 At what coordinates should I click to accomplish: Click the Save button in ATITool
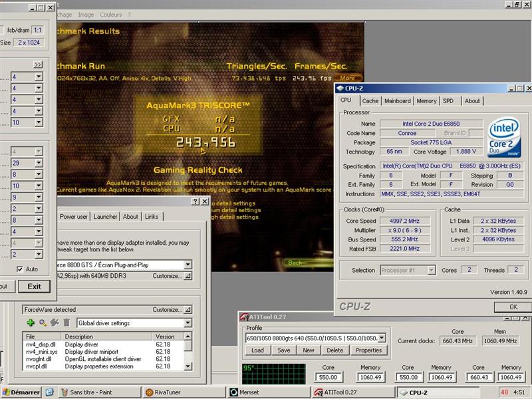[x=284, y=350]
